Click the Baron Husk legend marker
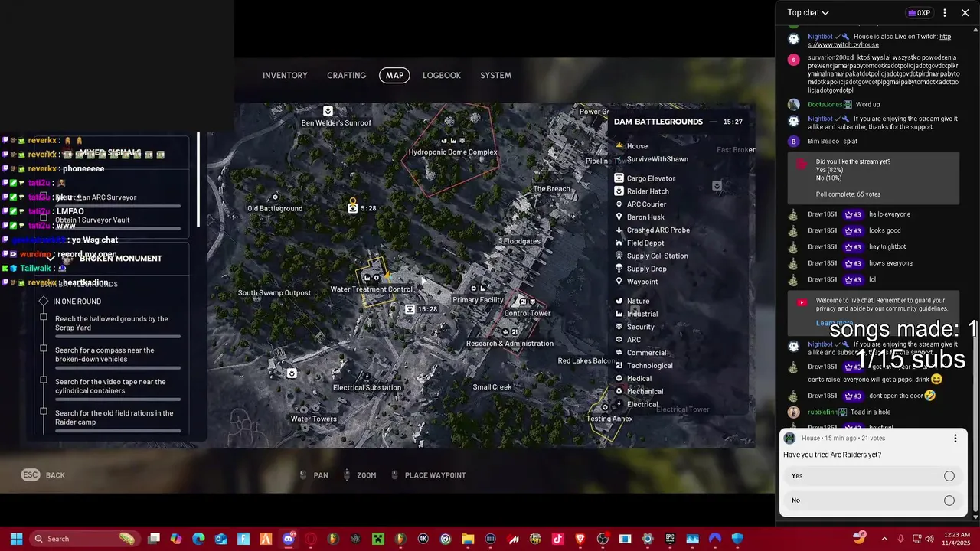 click(x=619, y=217)
